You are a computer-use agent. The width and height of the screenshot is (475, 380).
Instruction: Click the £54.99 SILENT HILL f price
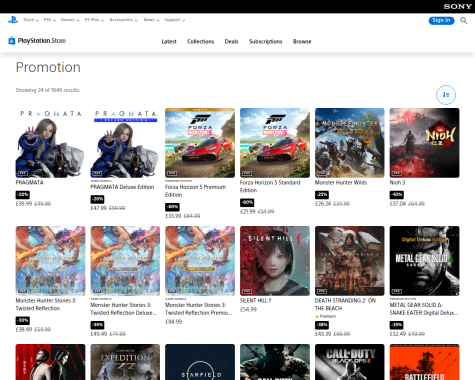pos(248,310)
